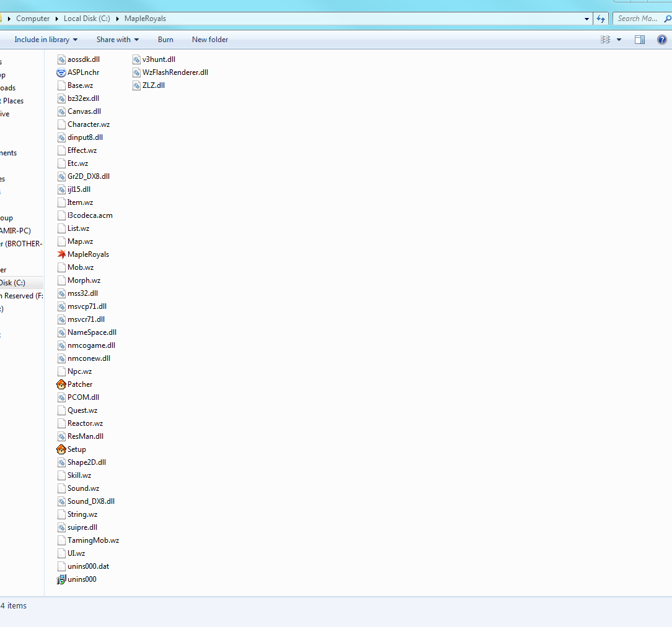Viewport: 672px width, 627px height.
Task: Select Npc.wz file name
Action: [x=80, y=372]
